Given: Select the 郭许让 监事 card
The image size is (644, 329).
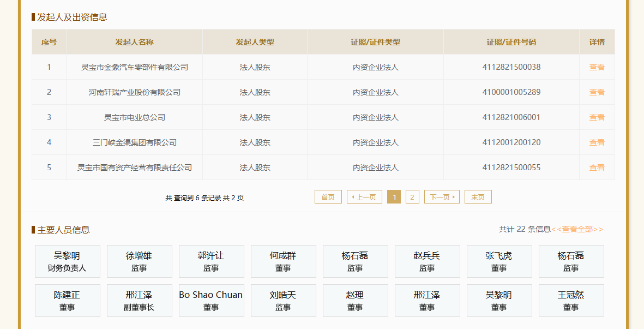Looking at the screenshot, I should click(x=211, y=261).
